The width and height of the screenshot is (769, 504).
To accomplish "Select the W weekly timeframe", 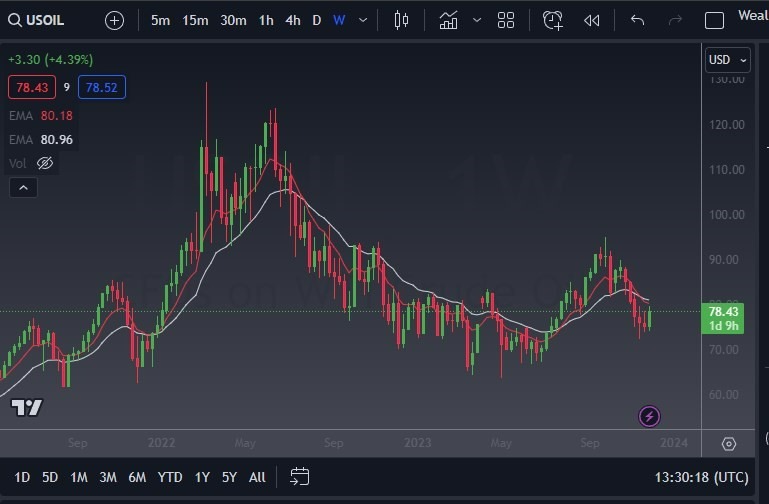I will coord(339,21).
